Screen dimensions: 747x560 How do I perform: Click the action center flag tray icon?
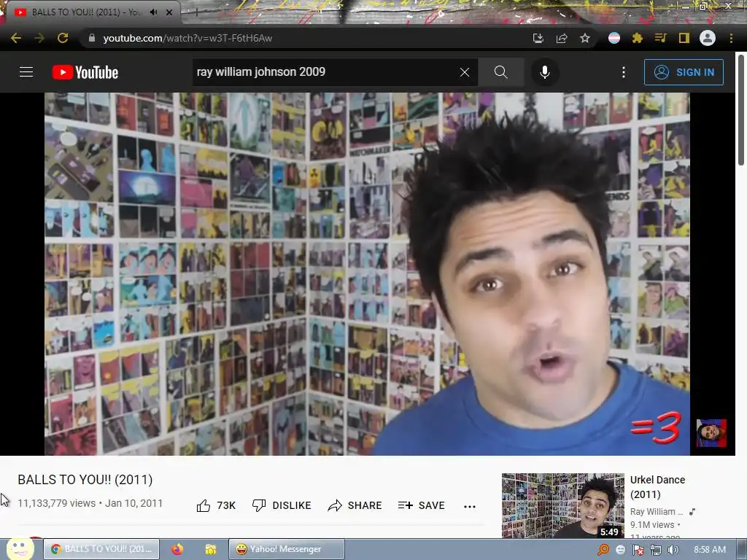[x=638, y=550]
